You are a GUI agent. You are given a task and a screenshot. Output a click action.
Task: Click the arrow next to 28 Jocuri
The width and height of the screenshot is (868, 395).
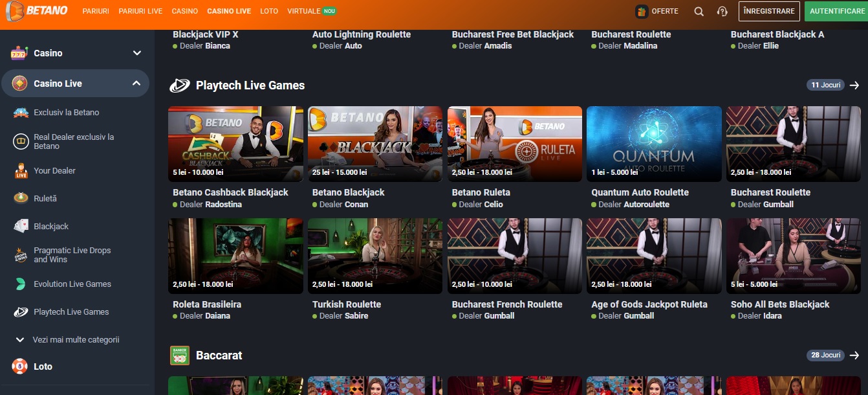854,356
